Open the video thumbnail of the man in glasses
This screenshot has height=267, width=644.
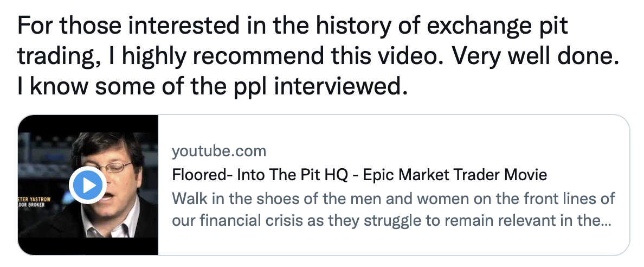coord(88,185)
